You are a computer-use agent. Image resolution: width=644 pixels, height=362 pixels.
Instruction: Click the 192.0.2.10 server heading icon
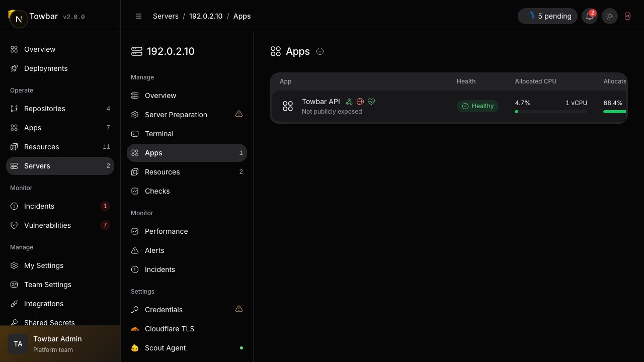(137, 51)
